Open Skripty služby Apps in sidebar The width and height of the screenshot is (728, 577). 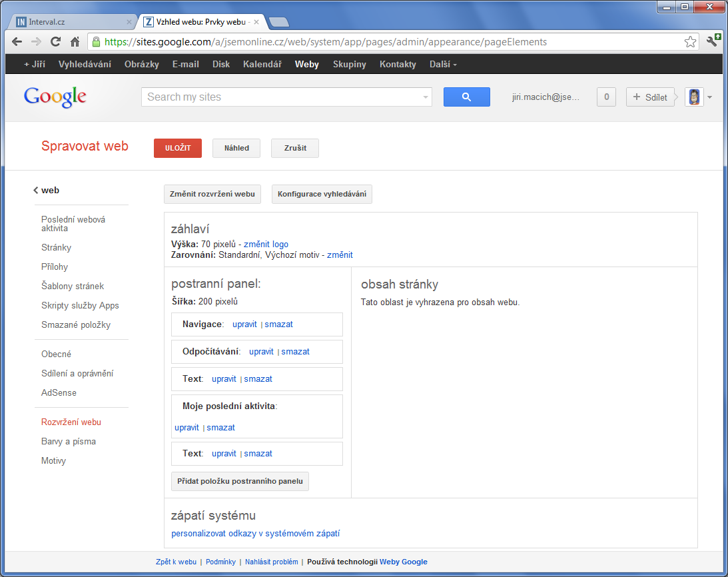pyautogui.click(x=80, y=306)
